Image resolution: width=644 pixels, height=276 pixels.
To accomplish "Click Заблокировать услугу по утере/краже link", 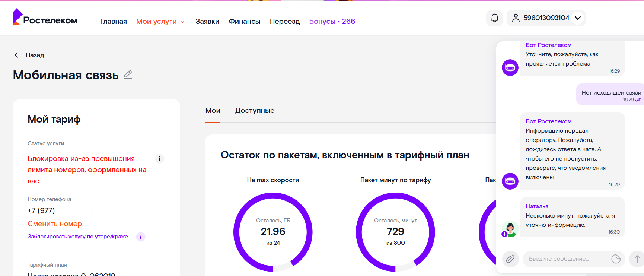I will tap(78, 237).
